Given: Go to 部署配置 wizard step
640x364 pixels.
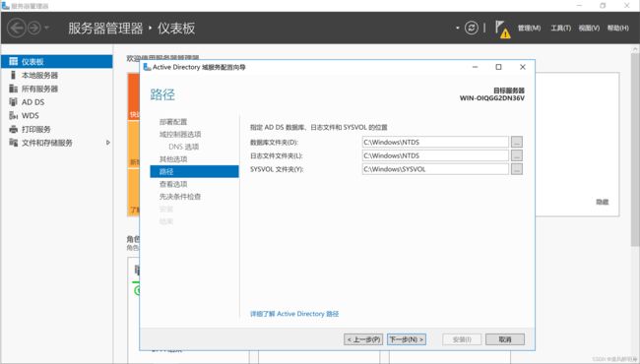Looking at the screenshot, I should click(173, 122).
